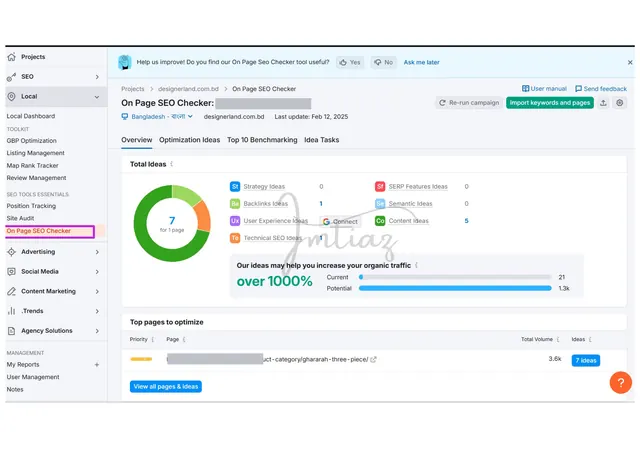Viewport: 640px width, 452px height.
Task: Click the Social Media icon
Action: click(11, 272)
